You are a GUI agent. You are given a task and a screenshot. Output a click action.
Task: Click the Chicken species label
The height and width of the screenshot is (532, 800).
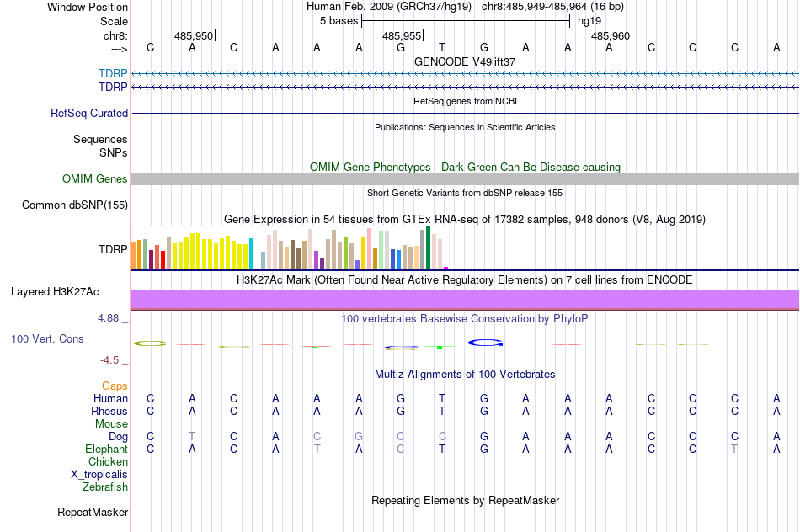[108, 461]
